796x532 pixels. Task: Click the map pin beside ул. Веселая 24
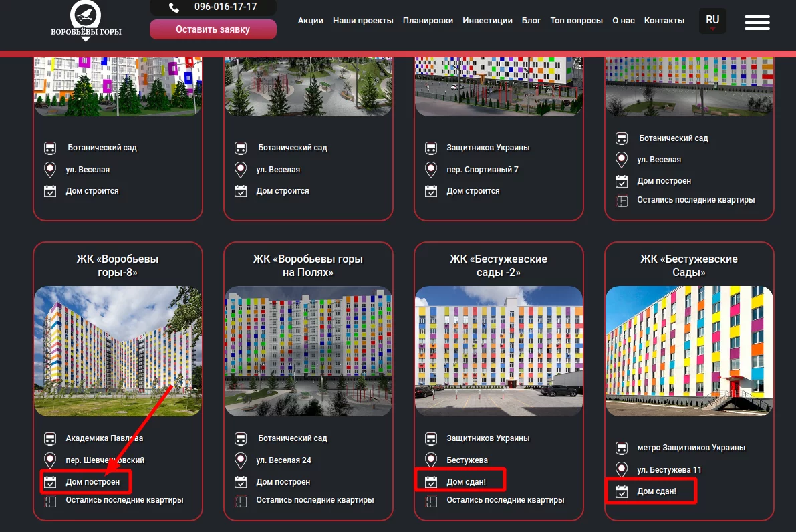pos(241,460)
